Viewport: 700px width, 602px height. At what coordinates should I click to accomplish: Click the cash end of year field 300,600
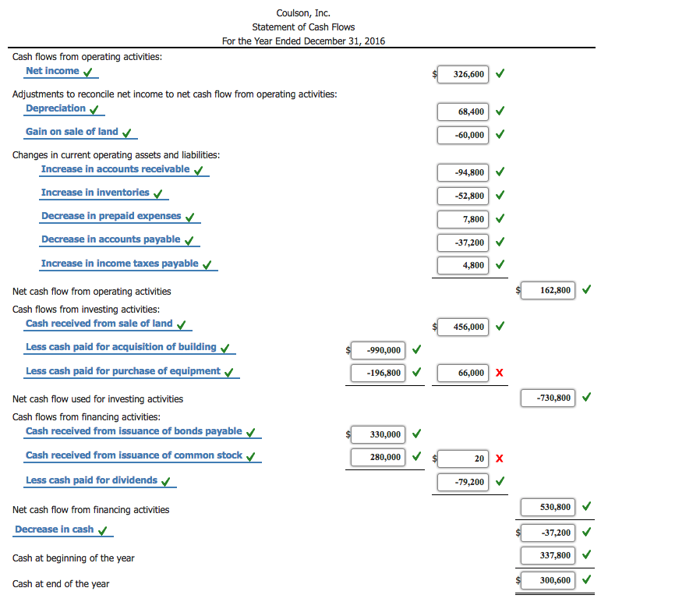tap(548, 581)
